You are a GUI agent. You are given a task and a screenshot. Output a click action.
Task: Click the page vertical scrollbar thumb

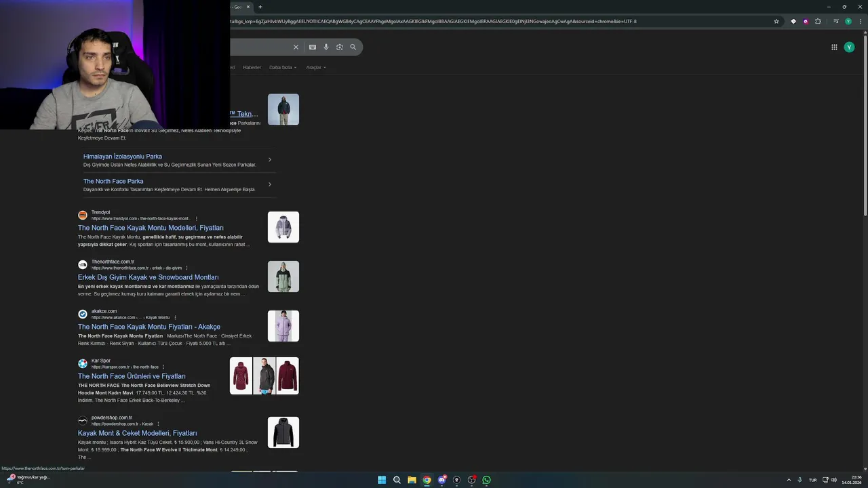point(865,125)
